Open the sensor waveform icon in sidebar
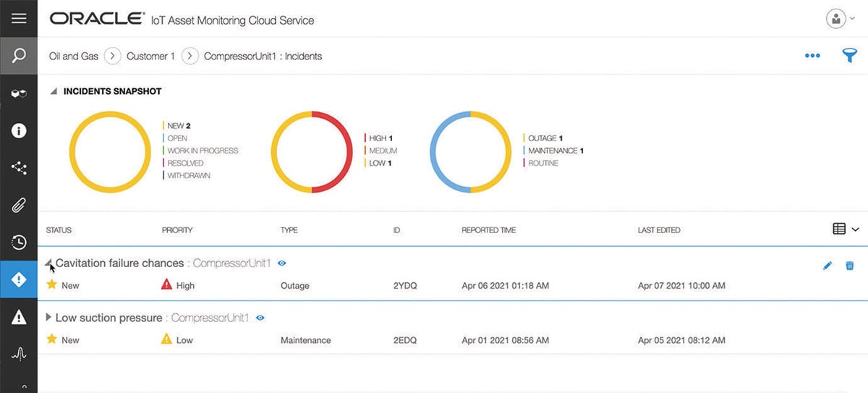This screenshot has width=868, height=393. [19, 354]
